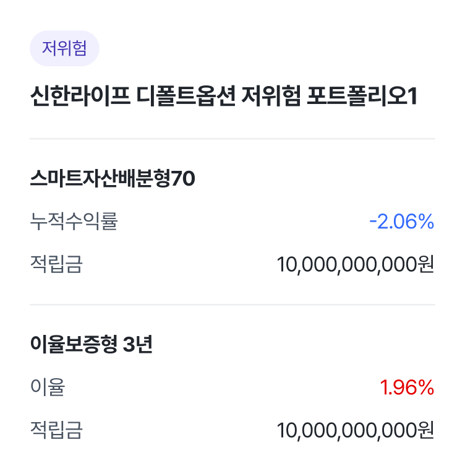465x476 pixels.
Task: Click the percent sign of -2.06%
Action: [x=426, y=222]
